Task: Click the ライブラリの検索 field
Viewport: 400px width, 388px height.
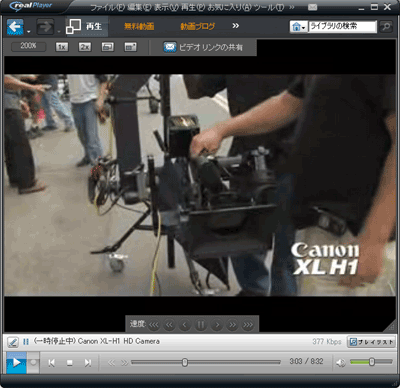Action: (x=342, y=26)
